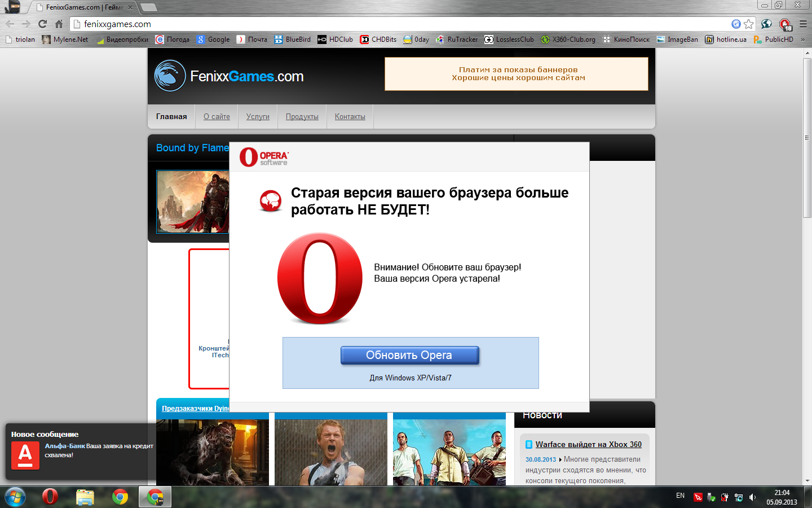Open the Продукты navigation tab

[x=302, y=117]
